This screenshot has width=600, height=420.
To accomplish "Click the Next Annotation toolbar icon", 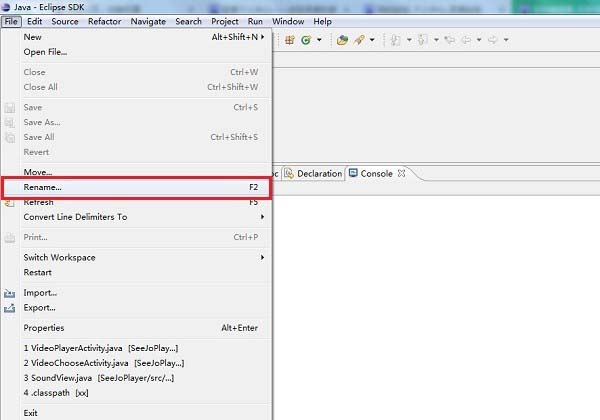I will (x=396, y=40).
